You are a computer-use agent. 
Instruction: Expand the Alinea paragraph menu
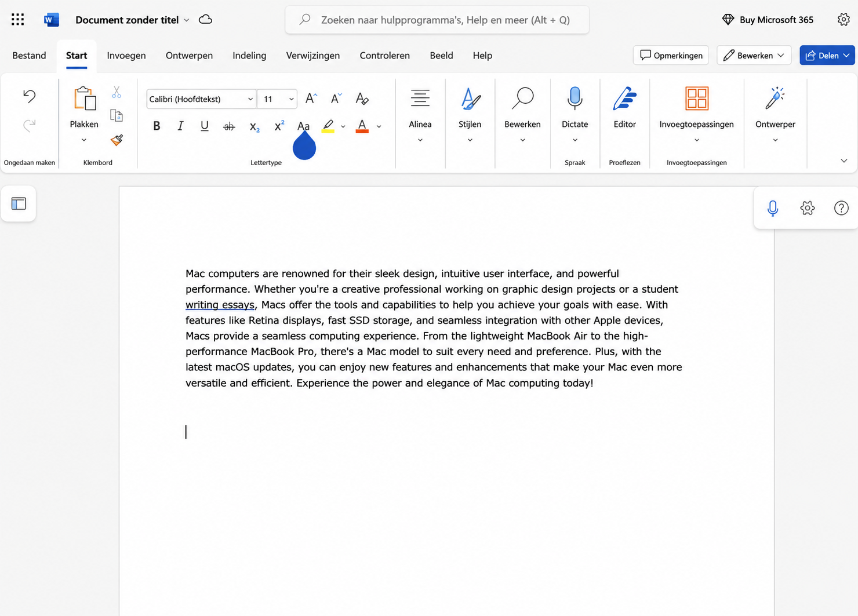(x=420, y=140)
